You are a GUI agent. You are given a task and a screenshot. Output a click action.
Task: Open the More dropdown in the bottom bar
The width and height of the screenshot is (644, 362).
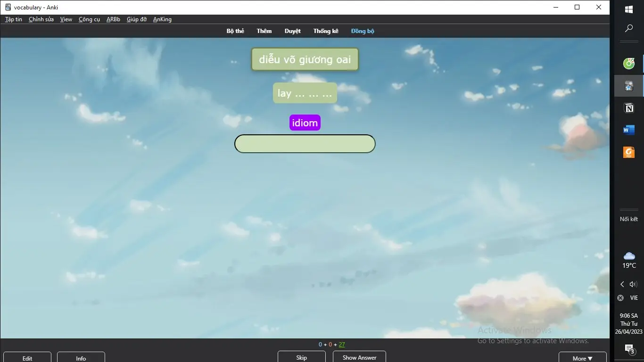[x=582, y=358]
